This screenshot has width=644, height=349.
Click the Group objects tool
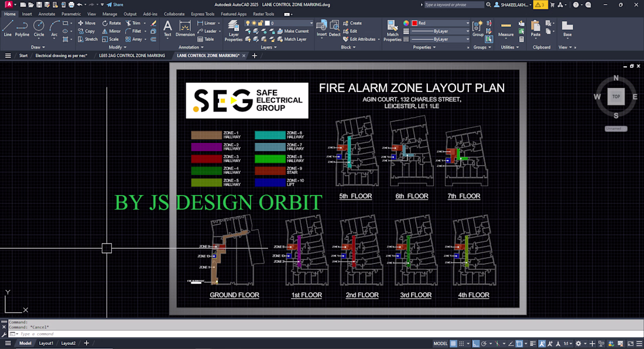tap(478, 29)
